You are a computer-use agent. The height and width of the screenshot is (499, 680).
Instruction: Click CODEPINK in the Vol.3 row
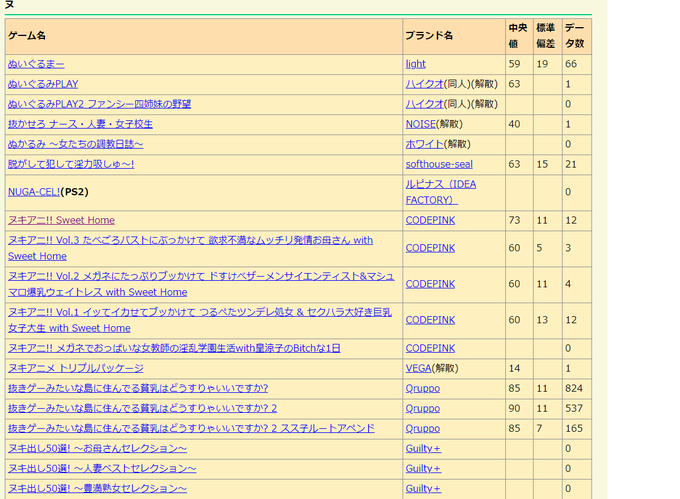(430, 248)
